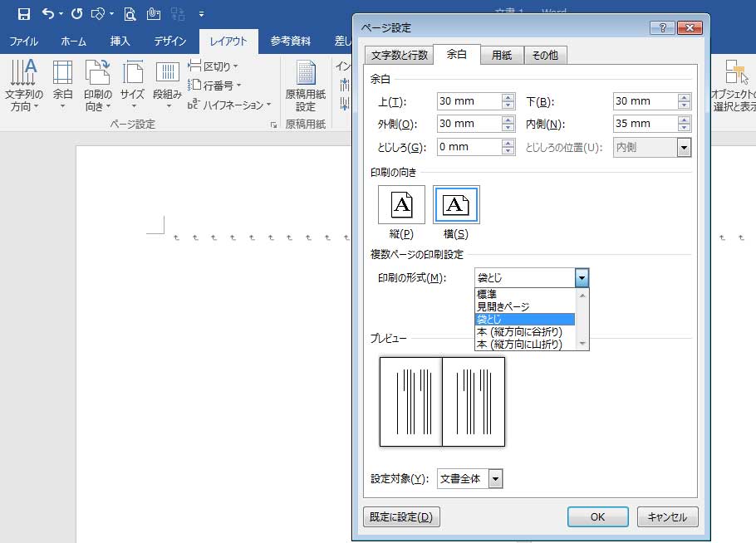Open the margins (余白) ribbon button
756x543 pixels.
click(63, 86)
